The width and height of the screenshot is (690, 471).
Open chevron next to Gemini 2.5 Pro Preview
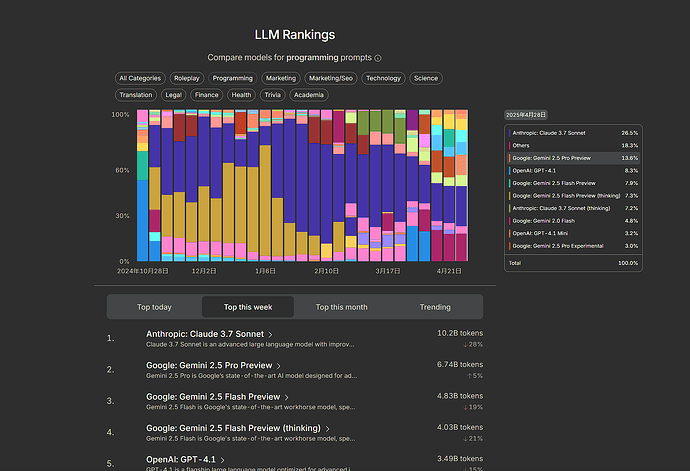279,366
